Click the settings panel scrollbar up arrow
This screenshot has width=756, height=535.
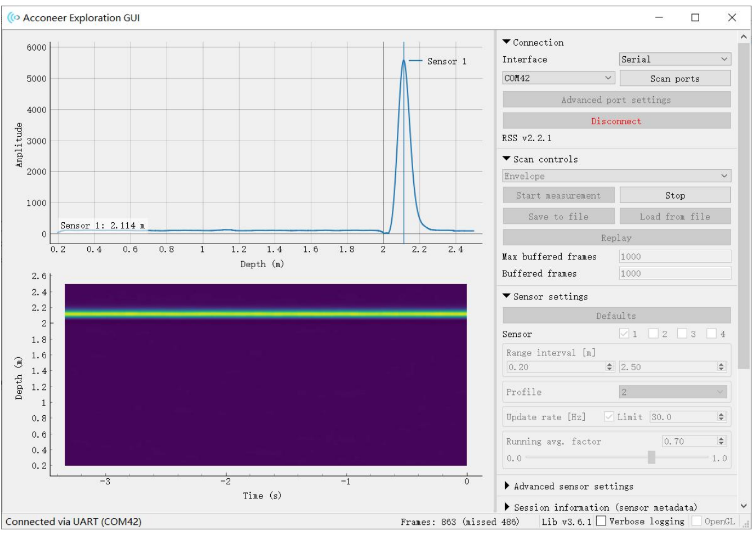click(744, 37)
